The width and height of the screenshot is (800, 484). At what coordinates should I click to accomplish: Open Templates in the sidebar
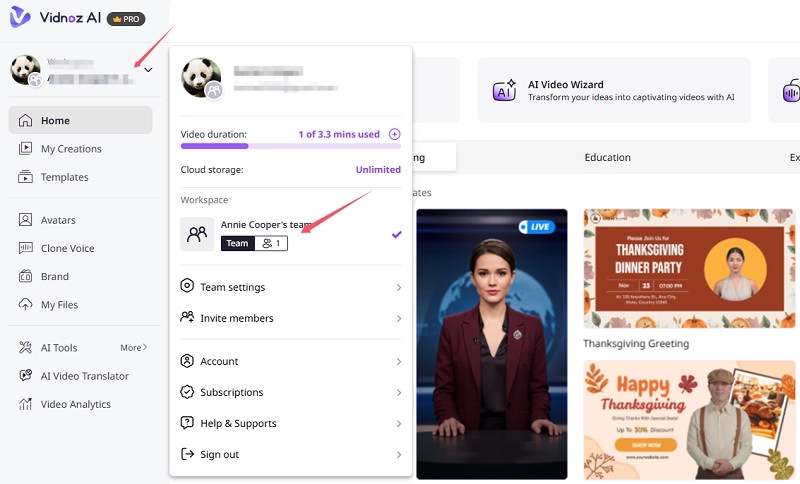click(64, 177)
